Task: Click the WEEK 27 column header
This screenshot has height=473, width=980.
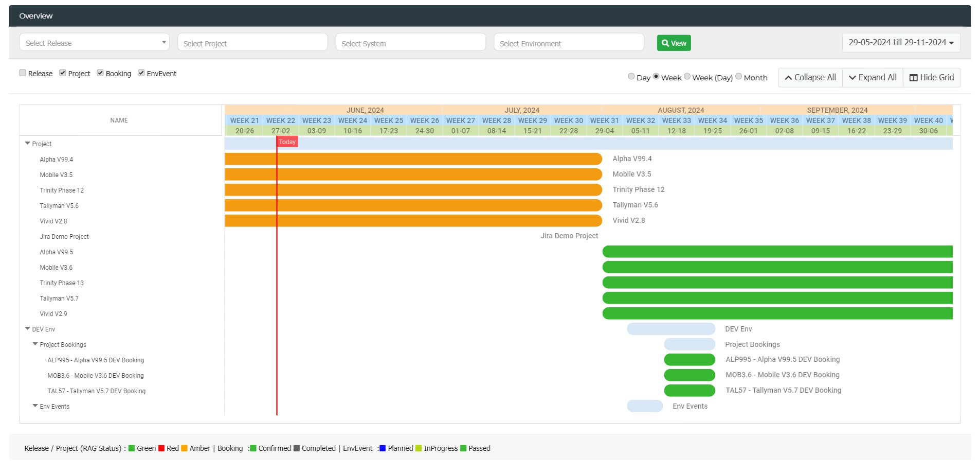Action: click(x=461, y=120)
